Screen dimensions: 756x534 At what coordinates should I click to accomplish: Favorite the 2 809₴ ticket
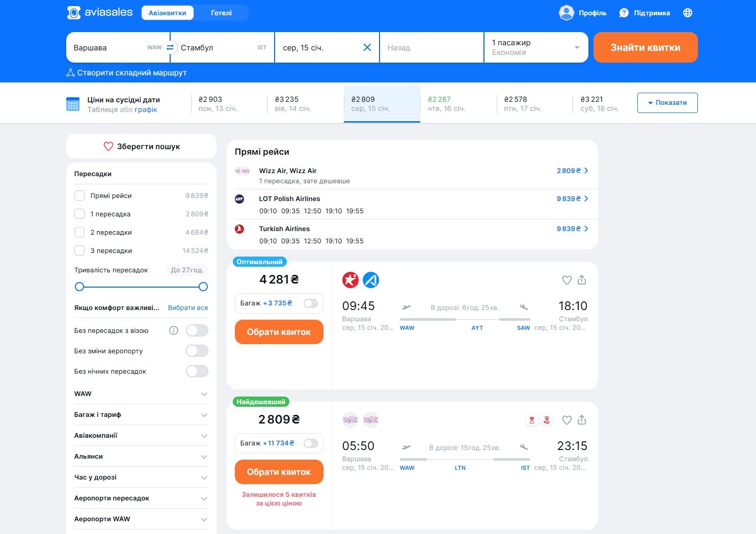[567, 420]
